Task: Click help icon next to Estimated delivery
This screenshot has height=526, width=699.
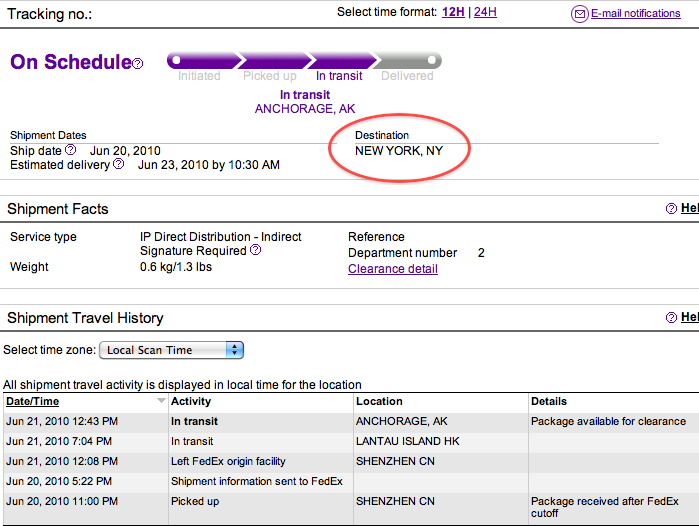Action: pyautogui.click(x=119, y=164)
